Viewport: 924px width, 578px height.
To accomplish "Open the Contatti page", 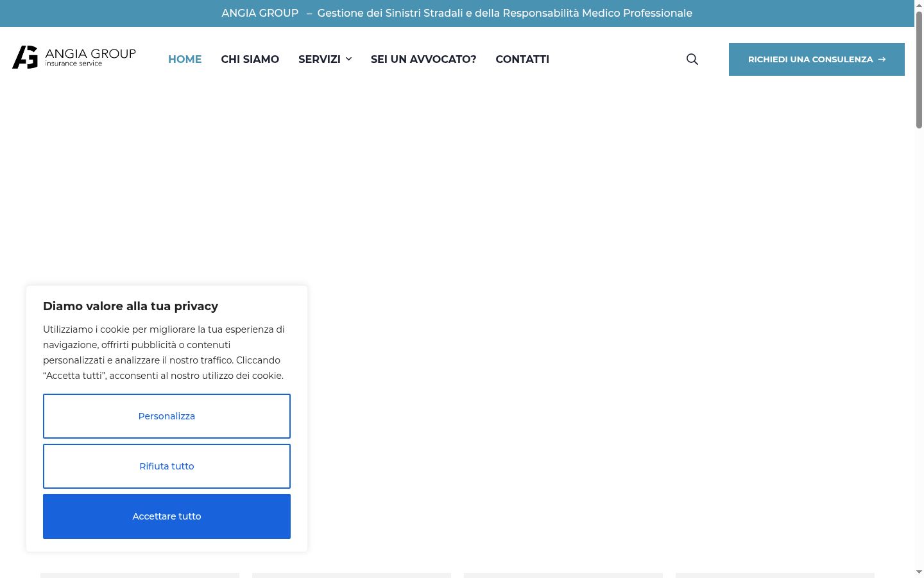I will pos(522,59).
